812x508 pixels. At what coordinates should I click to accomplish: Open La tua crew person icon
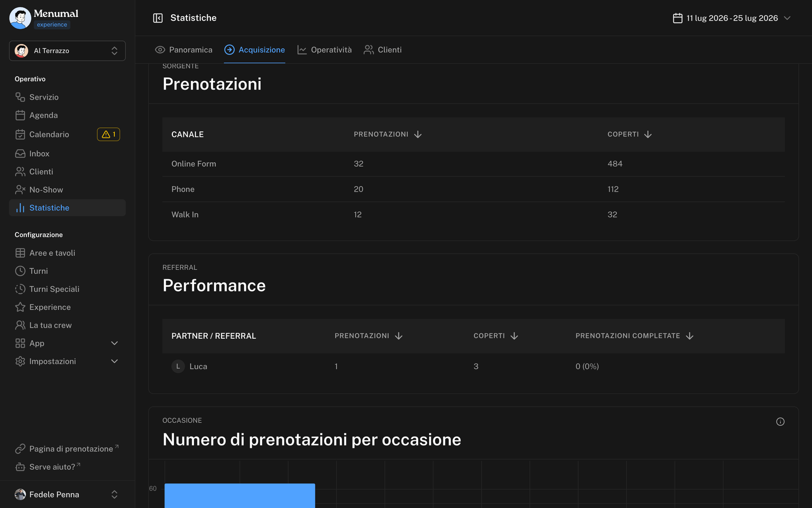pyautogui.click(x=20, y=325)
